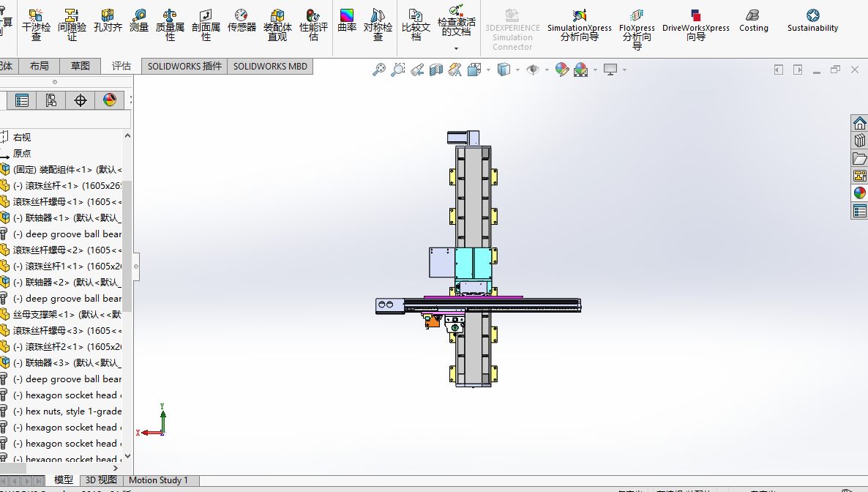Select the 测量 measure tool
Viewport: 868px width, 492px height.
coord(139,21)
